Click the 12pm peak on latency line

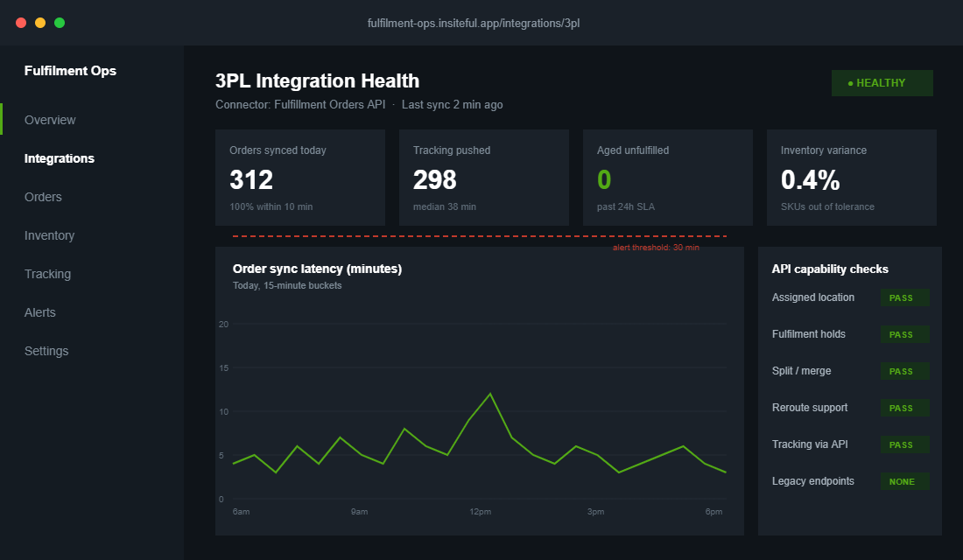pyautogui.click(x=490, y=394)
